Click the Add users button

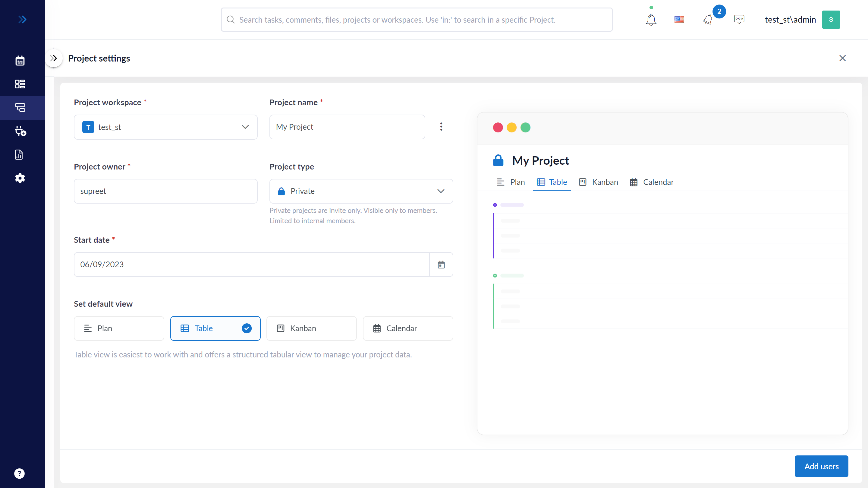822,466
